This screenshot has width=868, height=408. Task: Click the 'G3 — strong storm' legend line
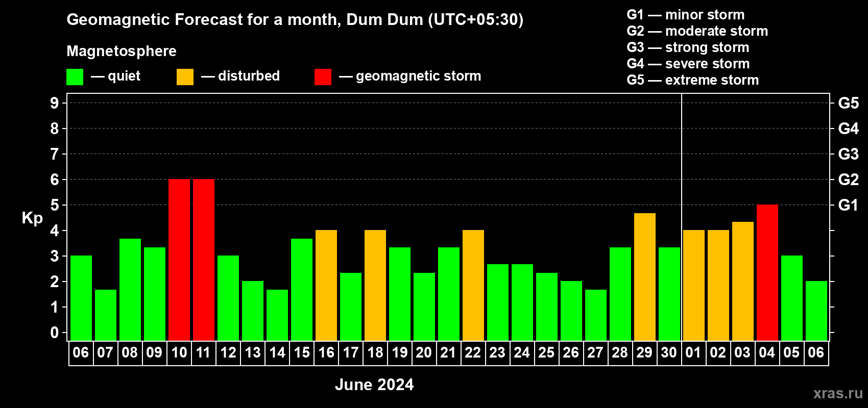tap(688, 47)
